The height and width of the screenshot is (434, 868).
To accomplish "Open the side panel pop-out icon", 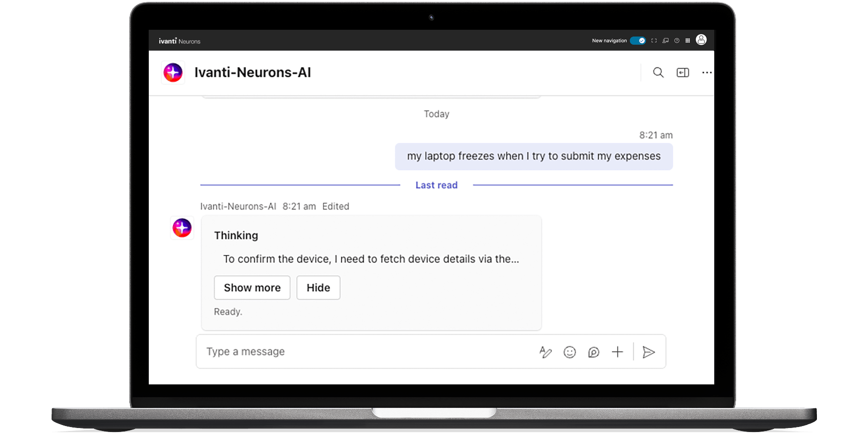I will pyautogui.click(x=683, y=72).
